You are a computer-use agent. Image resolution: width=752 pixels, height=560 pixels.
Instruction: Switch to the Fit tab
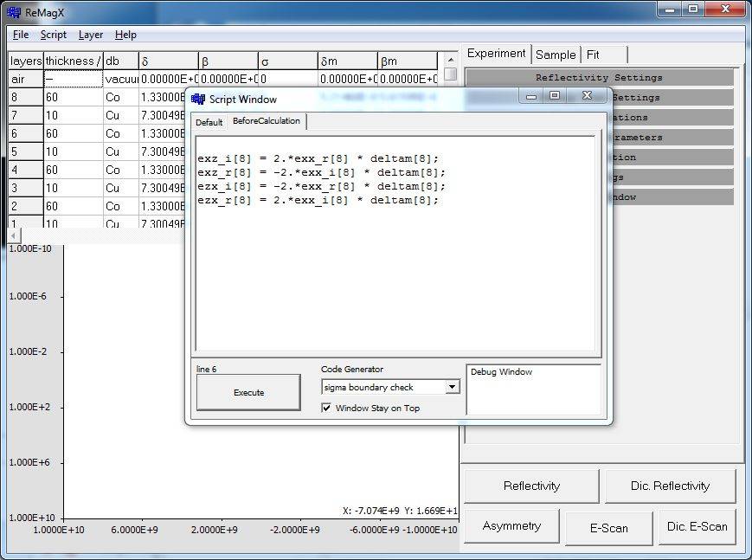(595, 54)
